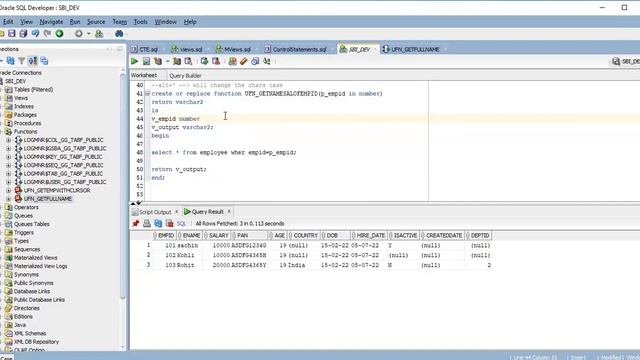640x360 pixels.
Task: Run Statement with the green play icon
Action: click(134, 61)
